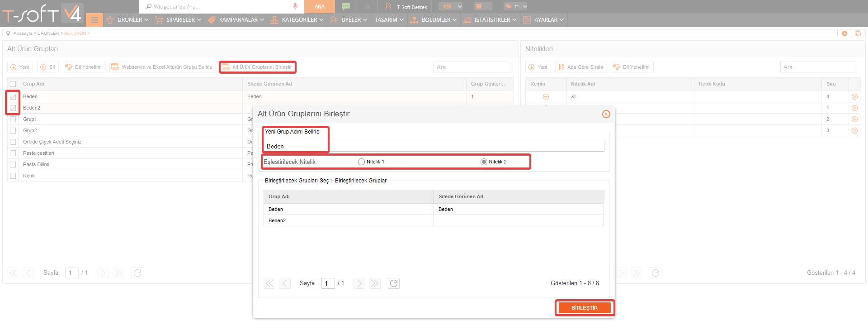Image resolution: width=868 pixels, height=330 pixels.
Task: Select the Nitelik 2 radio button
Action: coord(484,162)
